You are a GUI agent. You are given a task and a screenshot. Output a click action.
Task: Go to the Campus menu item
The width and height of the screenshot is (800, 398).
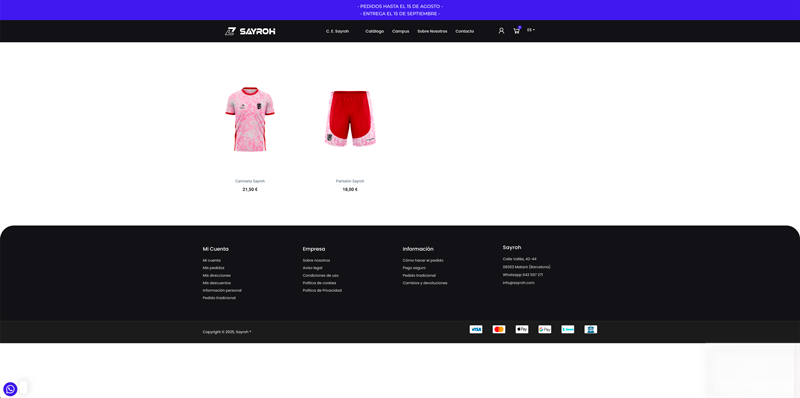(401, 31)
